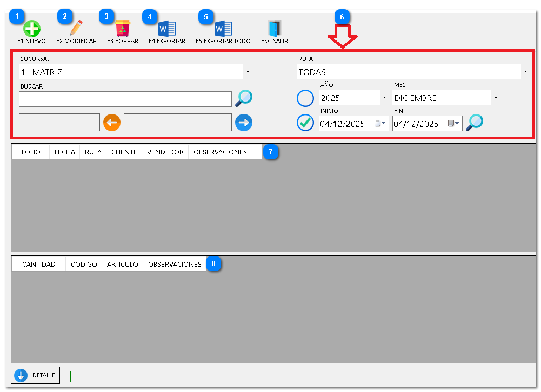This screenshot has width=541, height=392.
Task: Click the F5 Exportar Todo Word icon
Action: click(x=223, y=29)
